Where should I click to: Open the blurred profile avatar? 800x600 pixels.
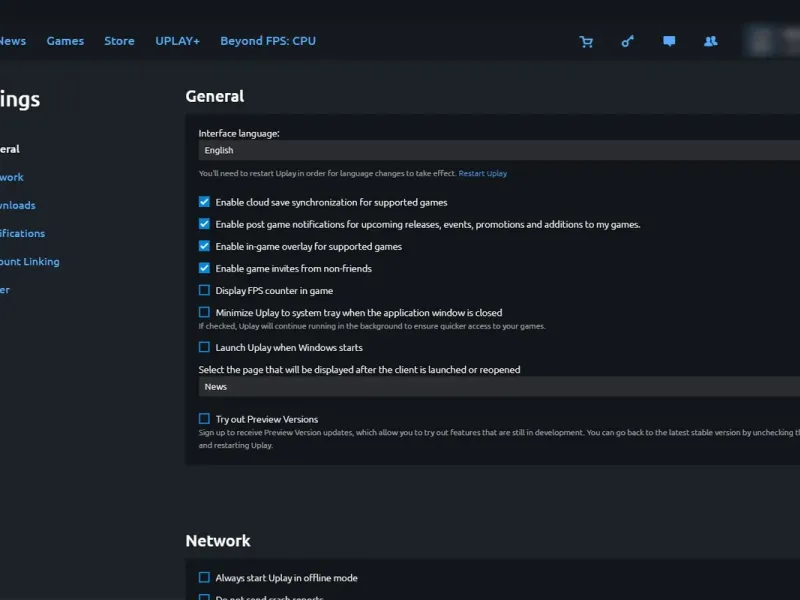point(761,41)
